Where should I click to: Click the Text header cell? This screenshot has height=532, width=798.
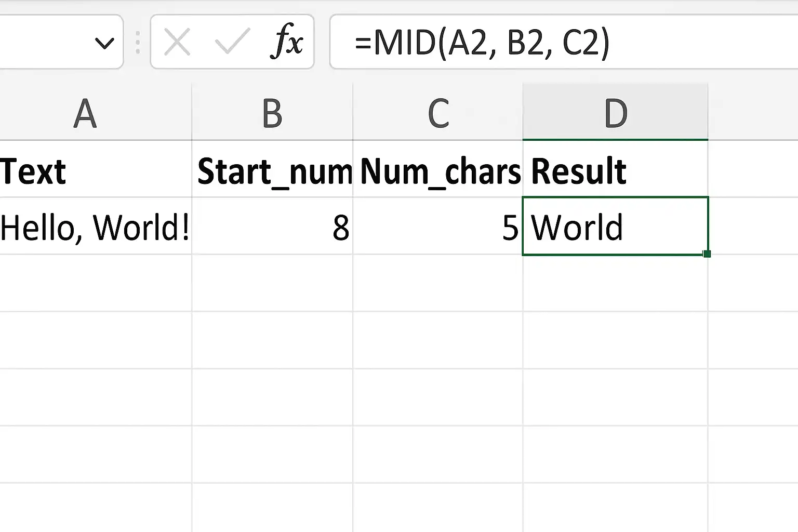[96, 169]
